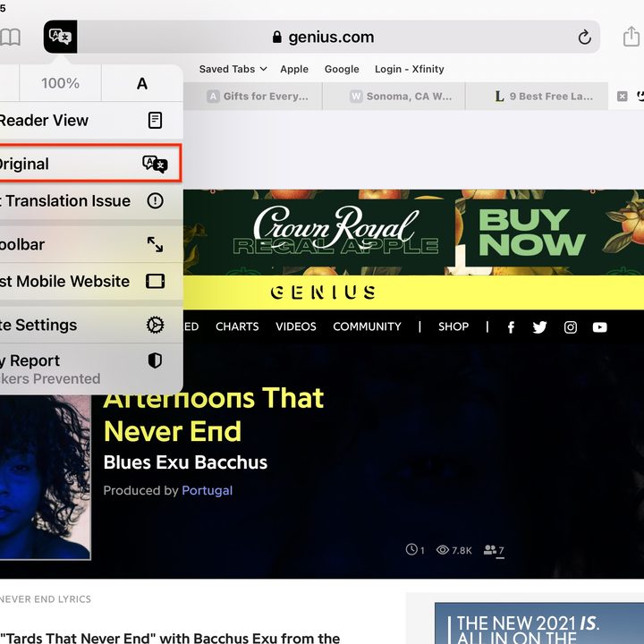This screenshot has width=644, height=644.
Task: Tap the exclamation circle icon
Action: (x=156, y=201)
